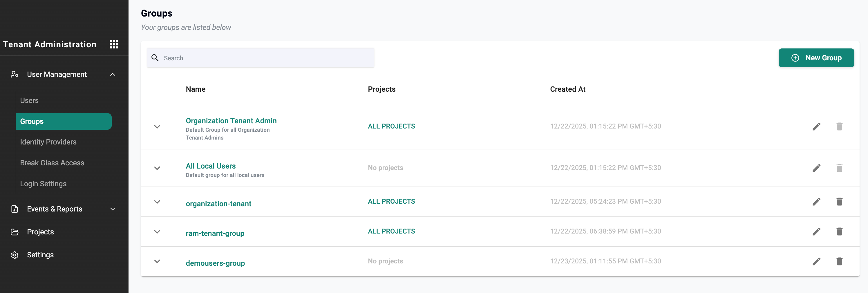Edit the organization-tenant group
868x293 pixels.
pos(816,201)
